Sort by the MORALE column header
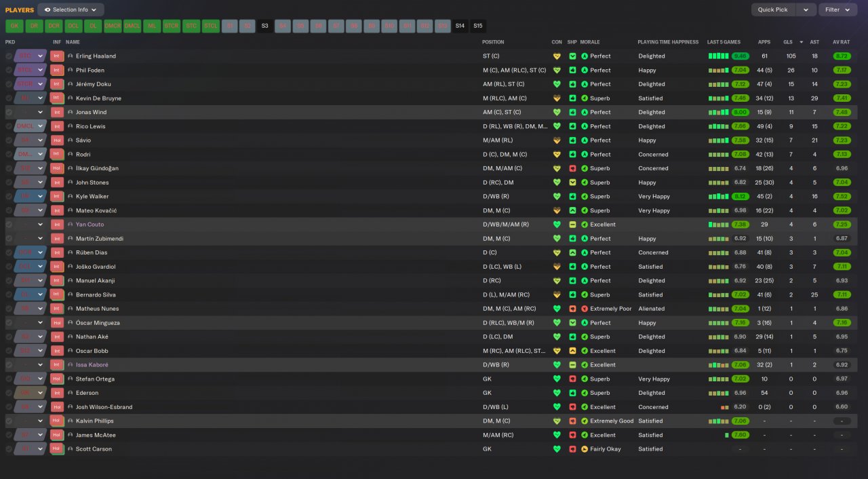The height and width of the screenshot is (479, 868). tap(590, 42)
